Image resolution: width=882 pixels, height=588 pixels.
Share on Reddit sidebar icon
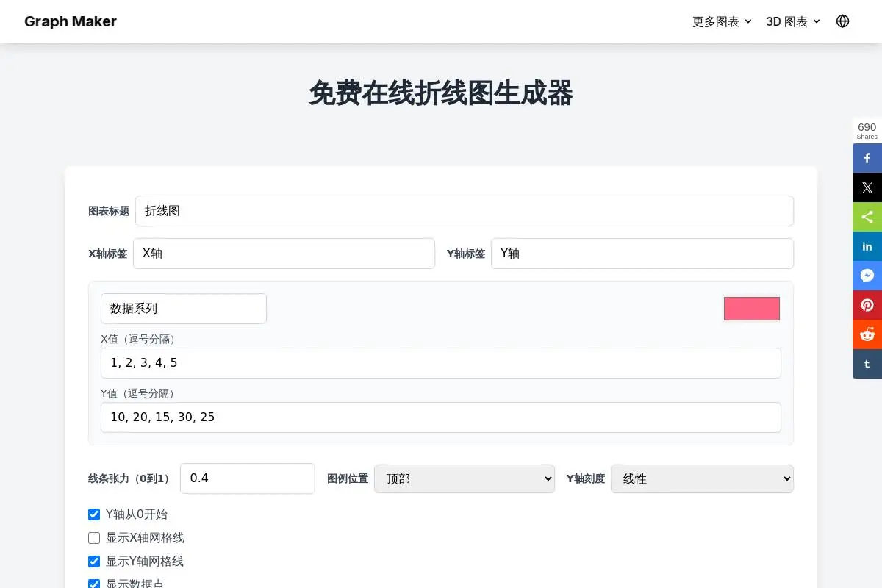[x=867, y=334]
